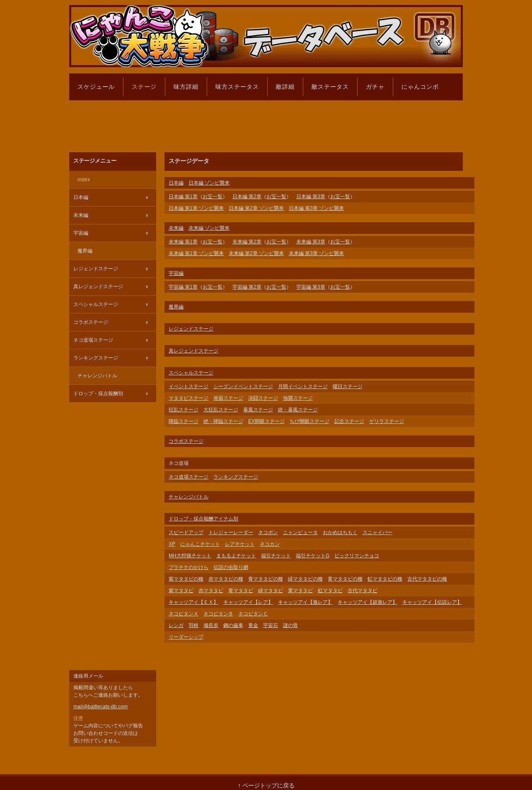This screenshot has width=532, height=790.
Task: Click the mail@battlecats-db.com contact link
Action: 100,707
